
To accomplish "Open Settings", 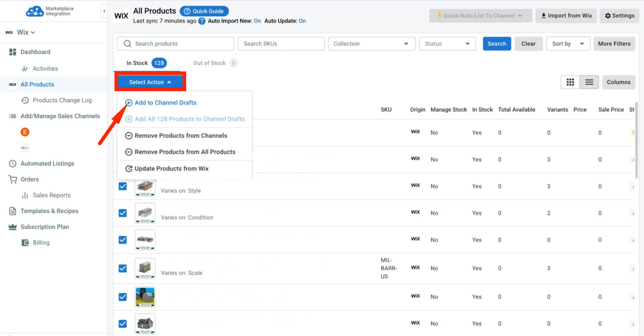I will click(619, 16).
